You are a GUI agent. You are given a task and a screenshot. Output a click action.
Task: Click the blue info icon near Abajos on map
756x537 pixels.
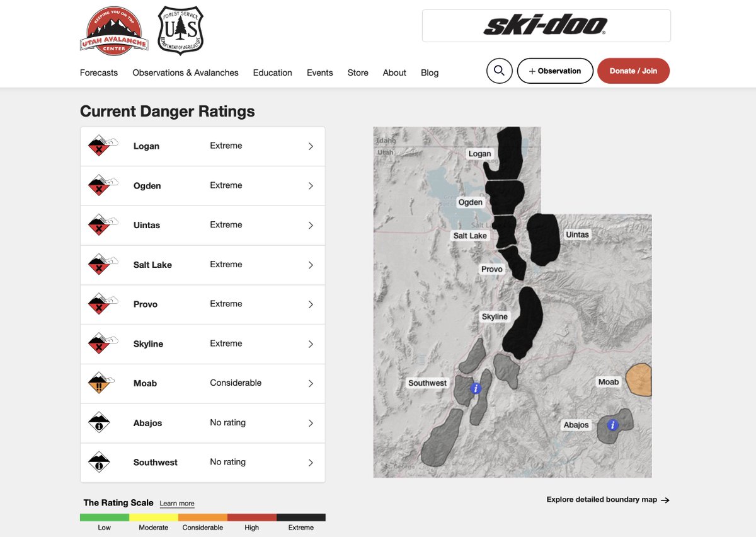(x=612, y=425)
